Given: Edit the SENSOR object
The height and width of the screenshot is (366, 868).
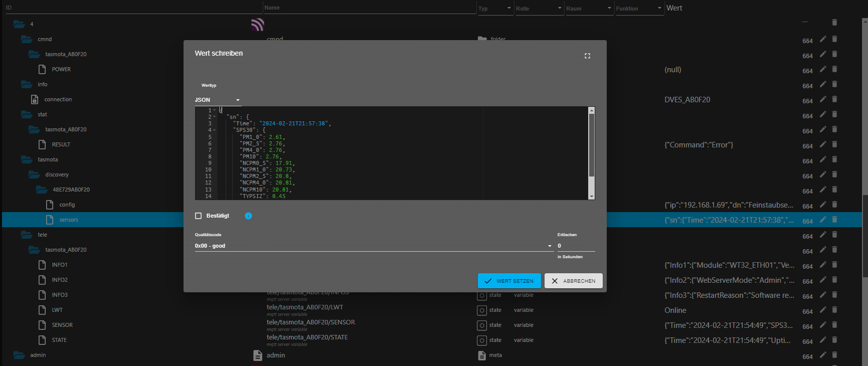Looking at the screenshot, I should coord(823,325).
